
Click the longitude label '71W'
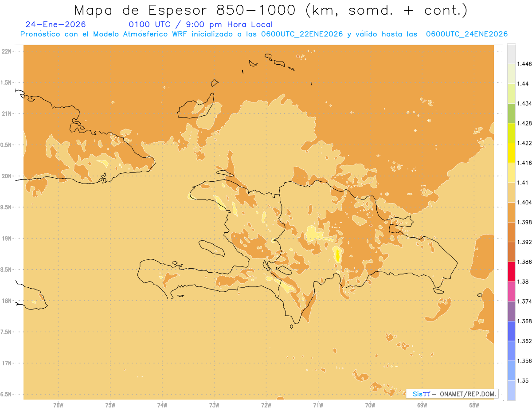[318, 405]
